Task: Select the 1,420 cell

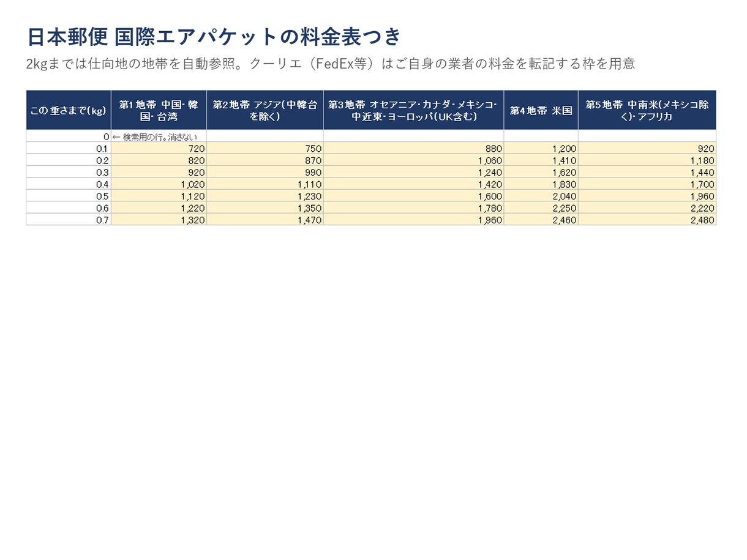Action: coord(414,184)
